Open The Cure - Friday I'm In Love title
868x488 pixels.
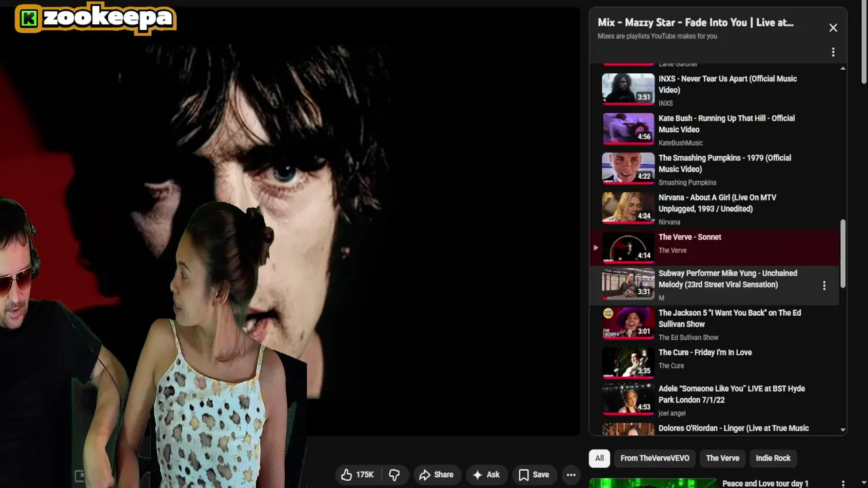pyautogui.click(x=705, y=352)
